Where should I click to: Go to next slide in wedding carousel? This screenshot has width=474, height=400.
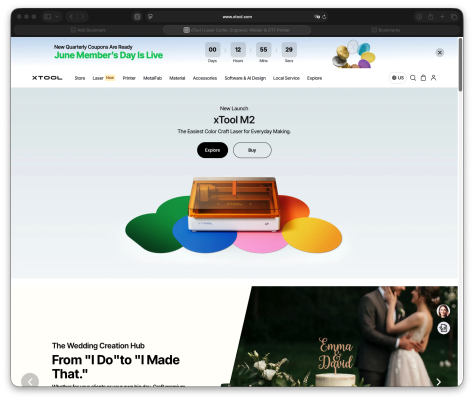coord(439,382)
